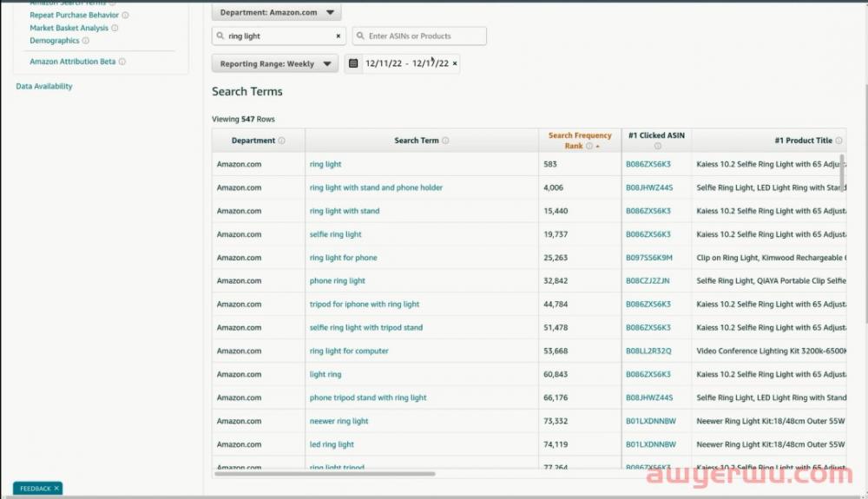Click the horizontal table scrollbar
This screenshot has width=868, height=499.
325,474
